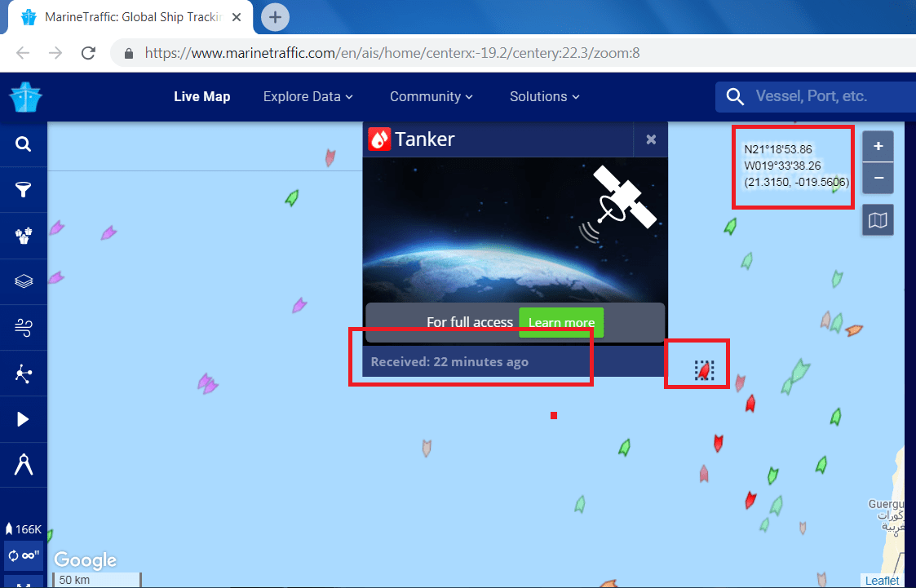Click the site lock security icon
Viewport: 916px width, 588px height.
coord(129,53)
